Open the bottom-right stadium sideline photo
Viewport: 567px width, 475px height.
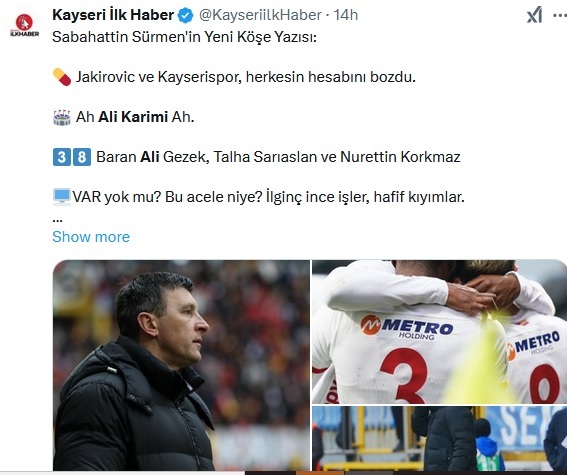[439, 438]
